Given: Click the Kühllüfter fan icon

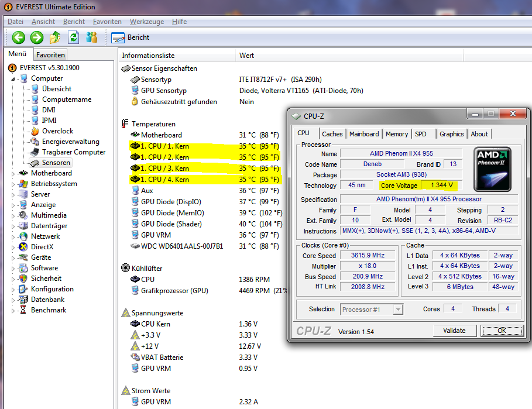Looking at the screenshot, I should [125, 268].
